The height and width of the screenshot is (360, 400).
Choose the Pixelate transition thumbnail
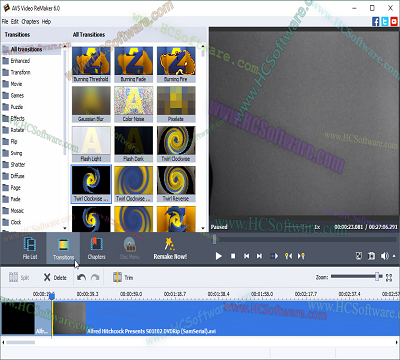176,104
